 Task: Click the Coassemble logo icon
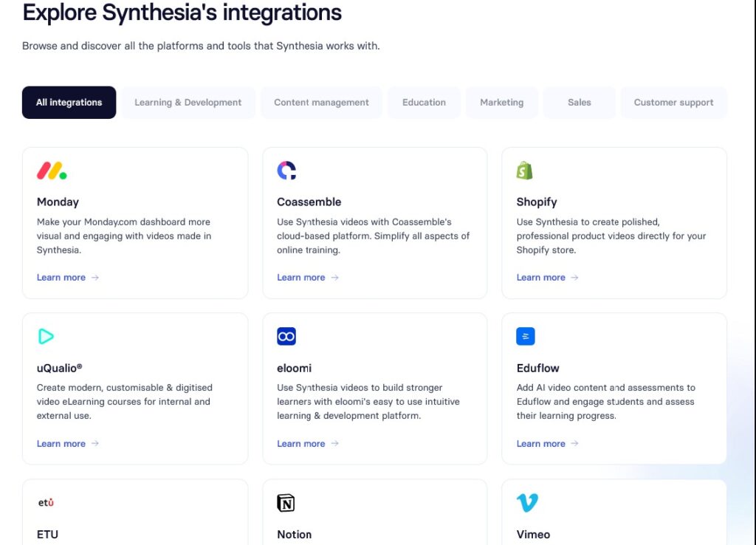[x=286, y=171]
